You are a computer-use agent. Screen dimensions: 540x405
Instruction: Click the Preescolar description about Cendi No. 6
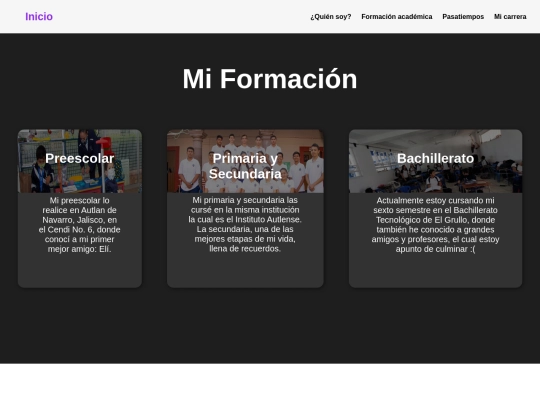(x=80, y=225)
